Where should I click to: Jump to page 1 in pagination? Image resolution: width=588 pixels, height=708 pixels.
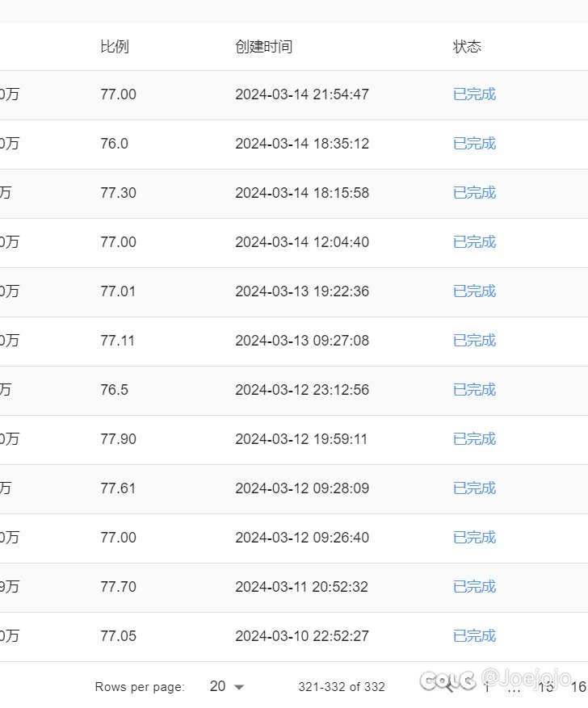(487, 687)
